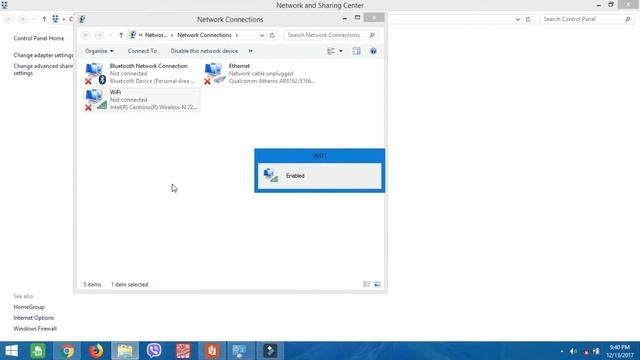640x360 pixels.
Task: Open Control Panel taskbar window icon
Action: click(x=240, y=351)
